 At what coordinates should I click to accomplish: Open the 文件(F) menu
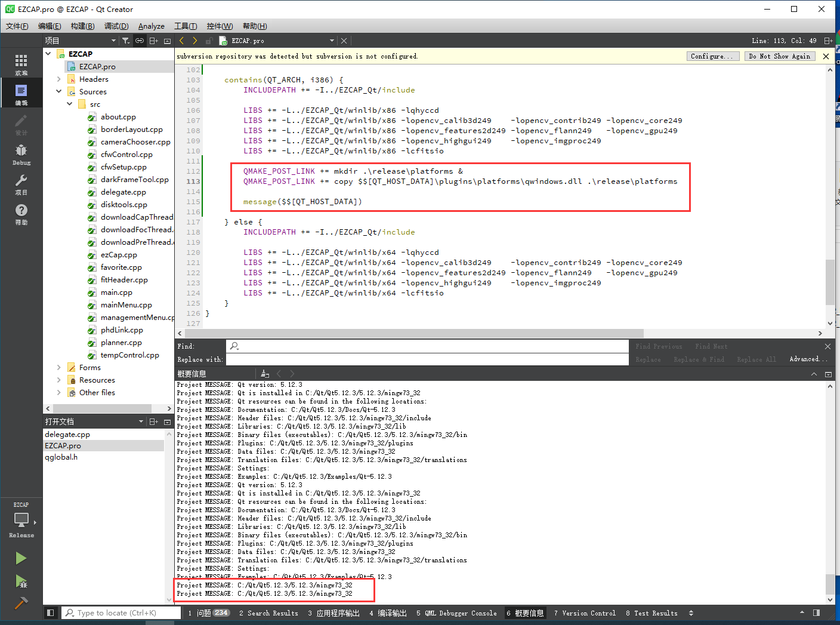(17, 26)
